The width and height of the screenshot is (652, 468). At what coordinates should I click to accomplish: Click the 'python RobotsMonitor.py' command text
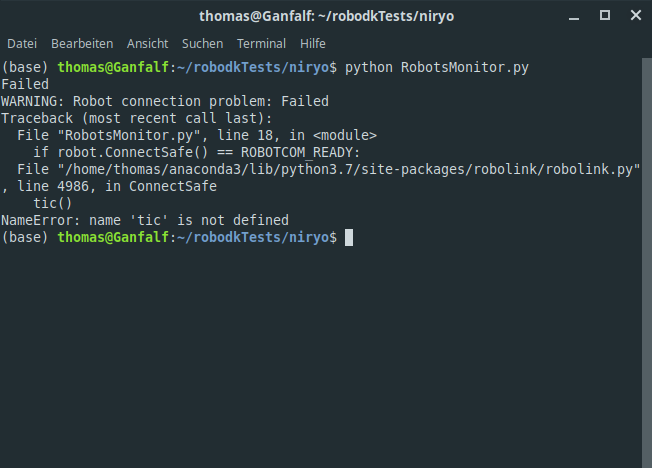[436, 68]
